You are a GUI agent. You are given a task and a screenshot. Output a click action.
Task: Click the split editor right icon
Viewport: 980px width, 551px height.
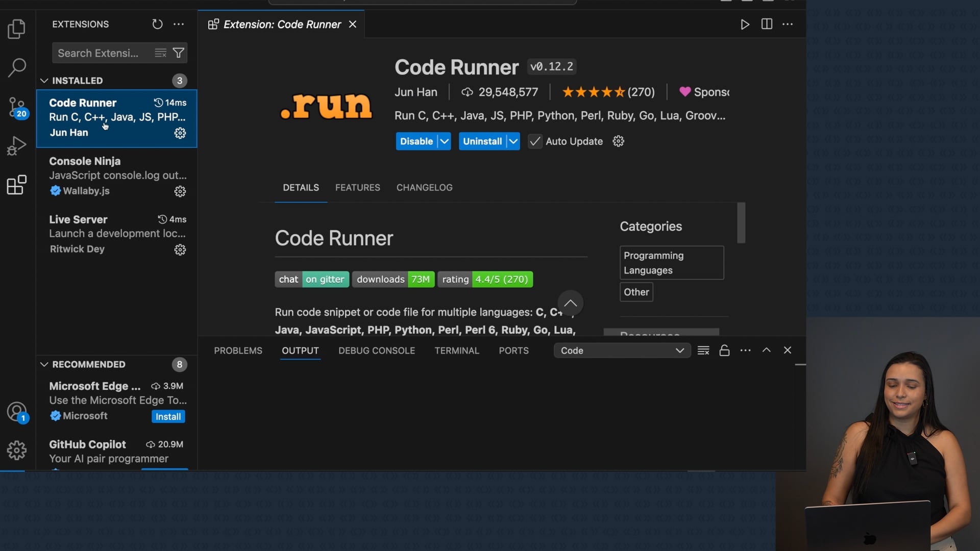tap(766, 24)
